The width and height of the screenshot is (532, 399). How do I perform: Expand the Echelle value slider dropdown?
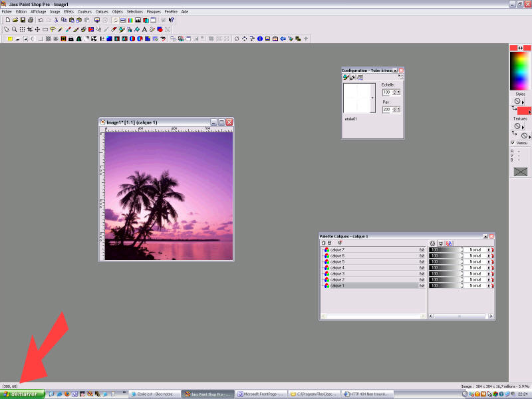click(x=398, y=92)
